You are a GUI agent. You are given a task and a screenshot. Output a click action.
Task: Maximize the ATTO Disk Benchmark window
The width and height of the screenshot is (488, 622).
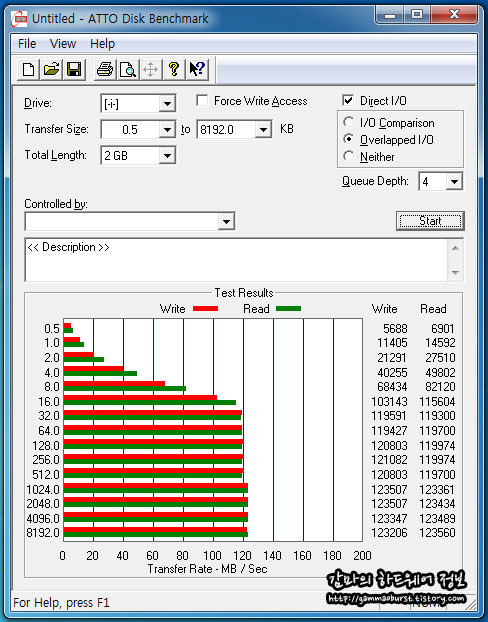(x=417, y=15)
